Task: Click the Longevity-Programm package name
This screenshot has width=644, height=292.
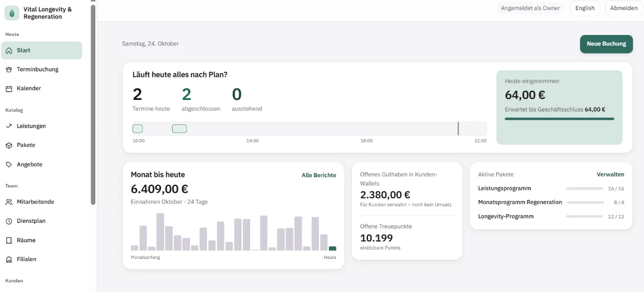Action: click(506, 216)
